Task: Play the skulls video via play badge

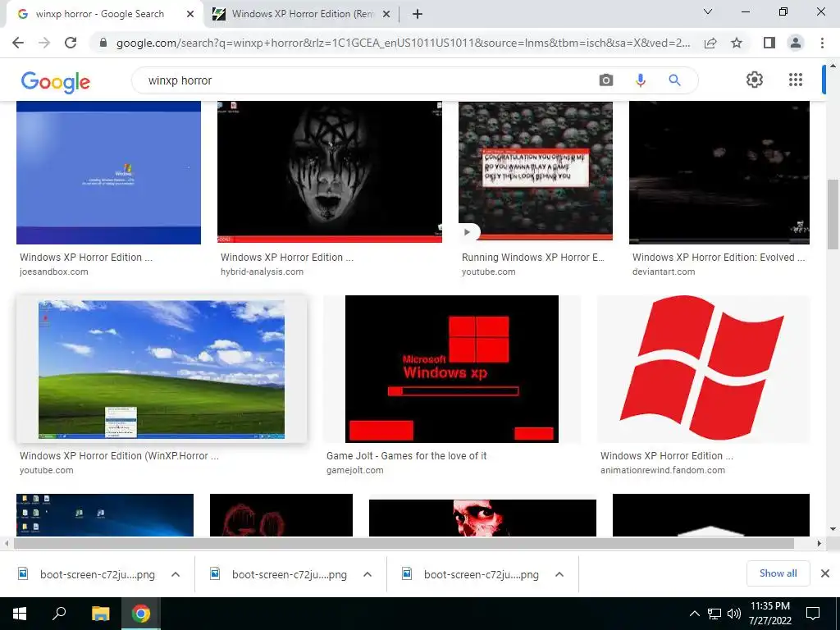Action: click(467, 232)
